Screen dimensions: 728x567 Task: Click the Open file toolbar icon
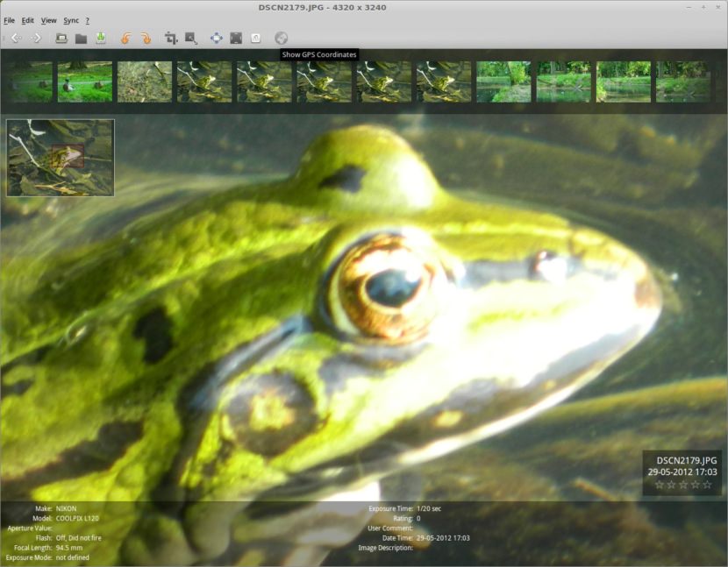[x=61, y=38]
